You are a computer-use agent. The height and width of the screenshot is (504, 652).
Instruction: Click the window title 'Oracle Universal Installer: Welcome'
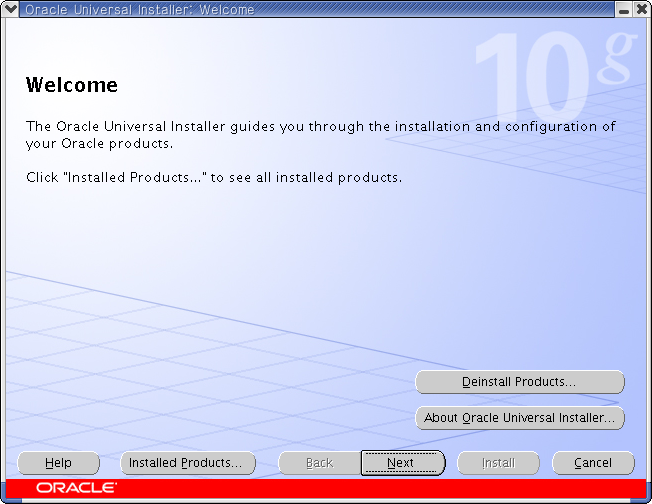139,9
